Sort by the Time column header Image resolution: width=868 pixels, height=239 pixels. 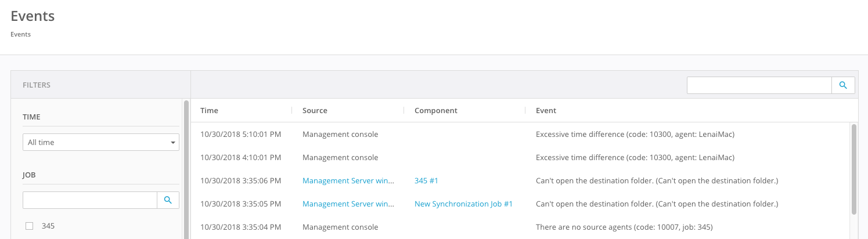point(209,110)
